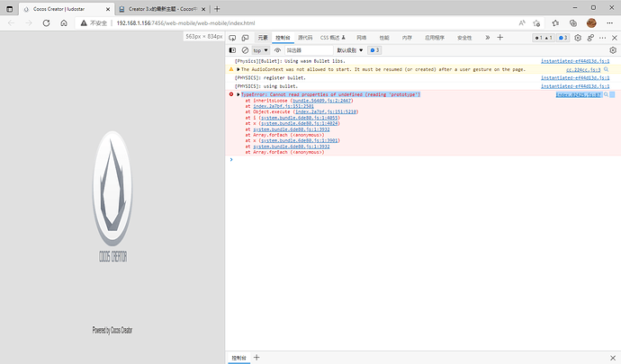Screen dimensions: 621x364
Task: Open the system.bundle.js:1:4055 link
Action: click(x=299, y=118)
